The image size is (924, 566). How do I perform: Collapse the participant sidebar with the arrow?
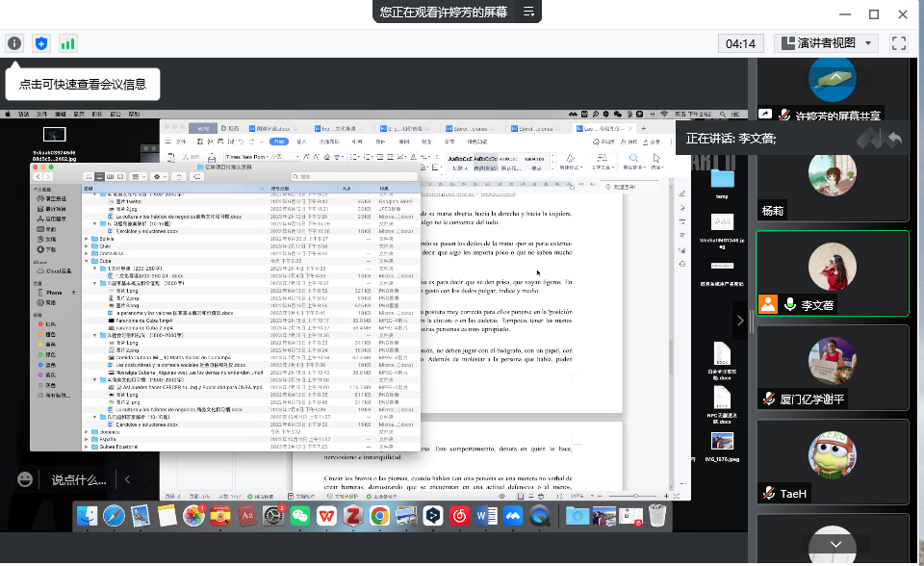(740, 321)
